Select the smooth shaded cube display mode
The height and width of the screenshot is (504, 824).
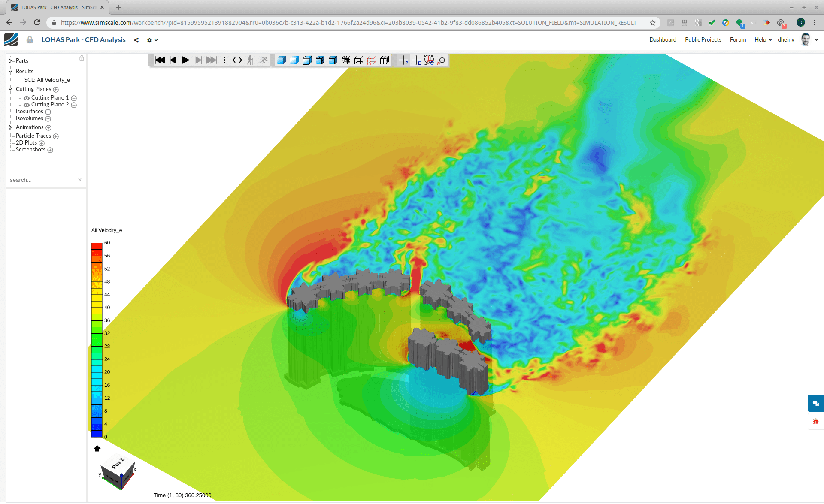pyautogui.click(x=294, y=60)
